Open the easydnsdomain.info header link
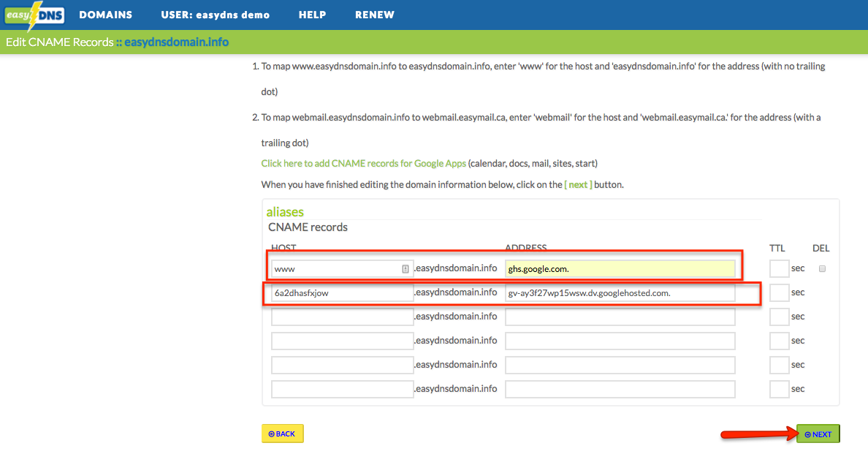The image size is (868, 454). point(176,42)
